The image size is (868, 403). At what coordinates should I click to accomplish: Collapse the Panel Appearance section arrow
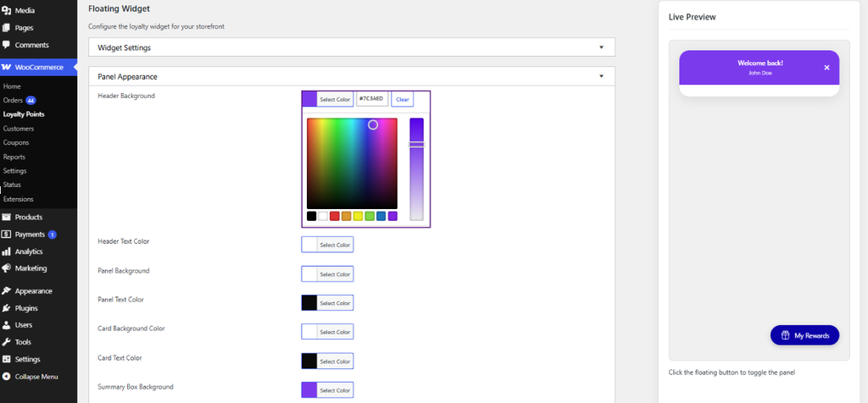coord(601,76)
